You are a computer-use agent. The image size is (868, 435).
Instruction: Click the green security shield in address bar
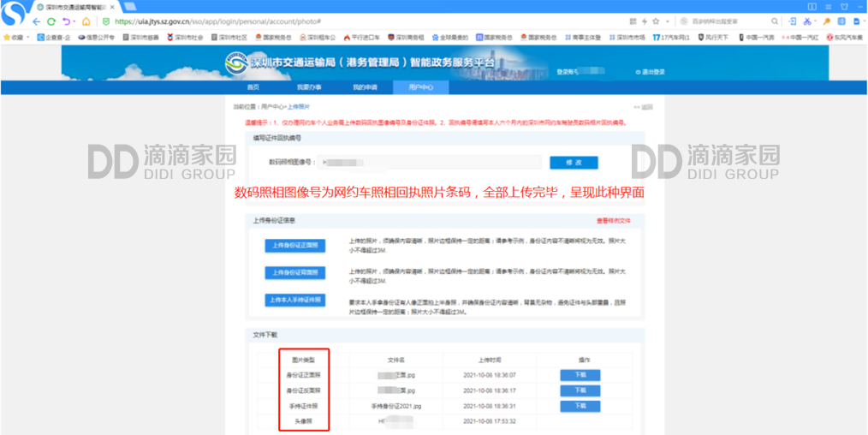point(106,21)
